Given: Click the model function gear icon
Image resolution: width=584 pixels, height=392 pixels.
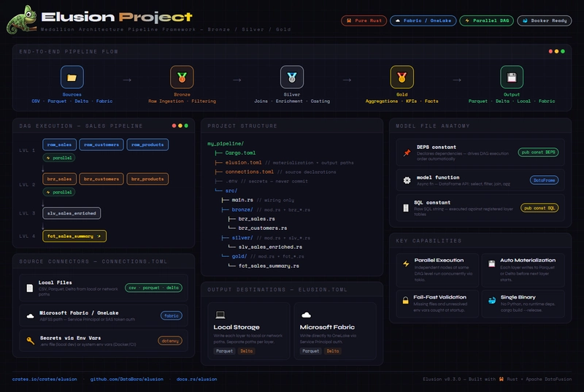Looking at the screenshot, I should [407, 180].
